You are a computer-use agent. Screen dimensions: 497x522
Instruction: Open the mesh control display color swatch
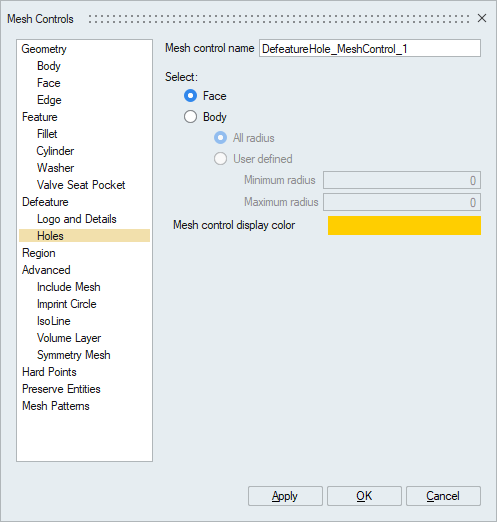(404, 226)
